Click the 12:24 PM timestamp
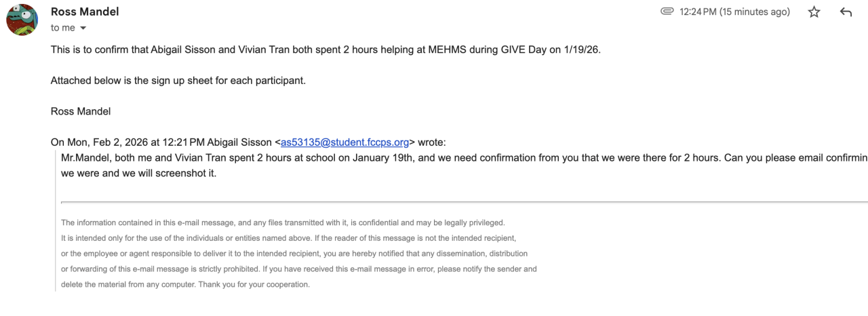868x316 pixels. pyautogui.click(x=734, y=12)
